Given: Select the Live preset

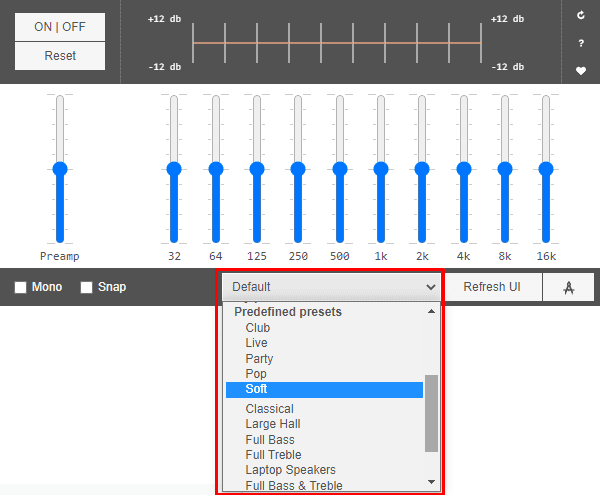Looking at the screenshot, I should point(256,343).
